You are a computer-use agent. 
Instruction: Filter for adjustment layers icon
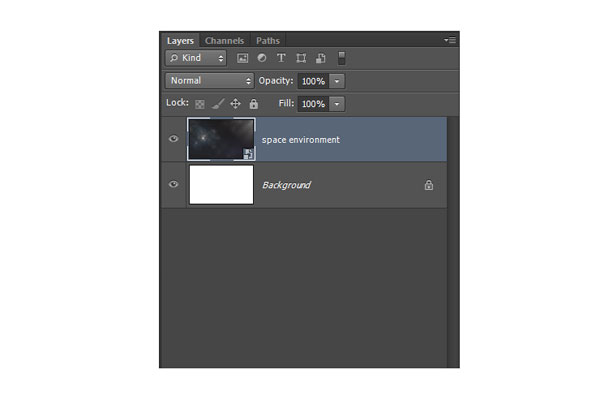[262, 58]
